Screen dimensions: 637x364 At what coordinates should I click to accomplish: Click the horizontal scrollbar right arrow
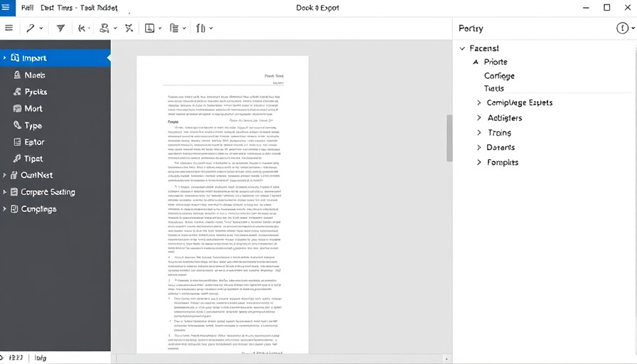click(446, 359)
